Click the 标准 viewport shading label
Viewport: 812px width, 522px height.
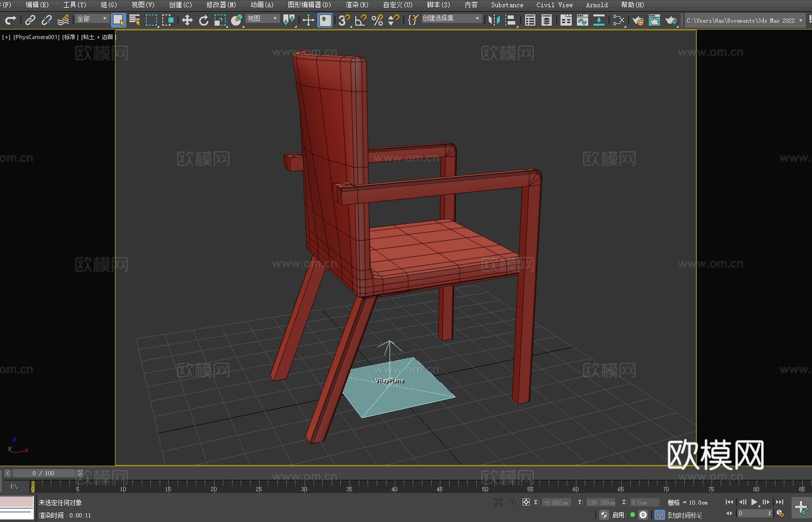click(x=70, y=37)
